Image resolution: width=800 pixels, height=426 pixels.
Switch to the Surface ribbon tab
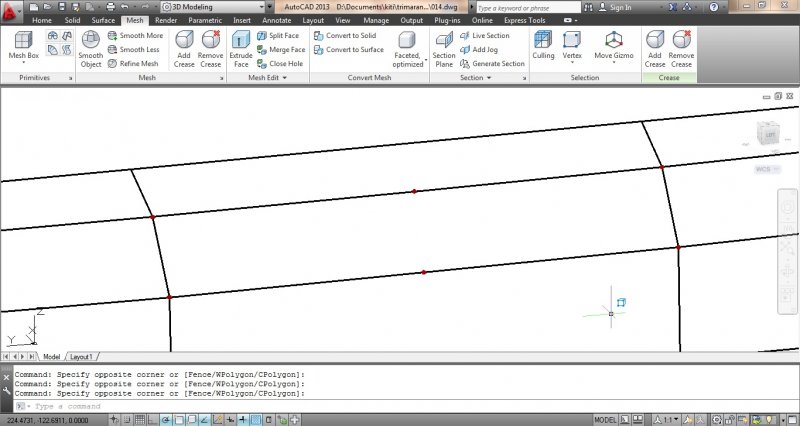103,20
